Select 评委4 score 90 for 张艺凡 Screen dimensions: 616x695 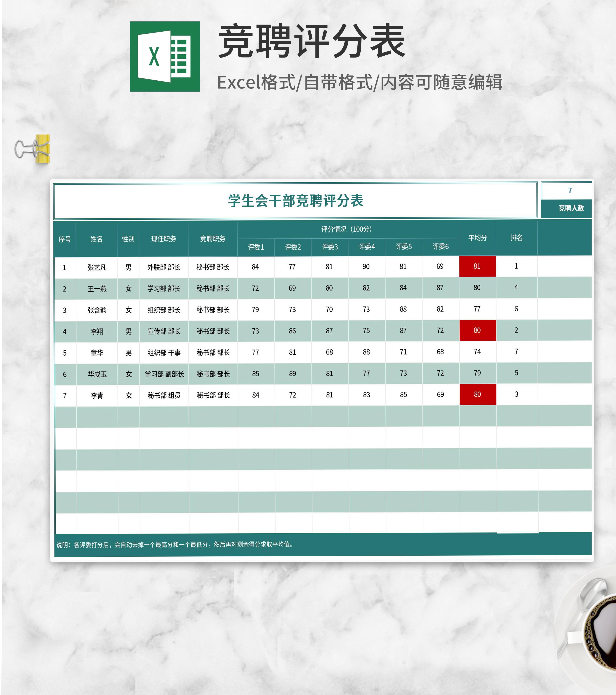[366, 267]
